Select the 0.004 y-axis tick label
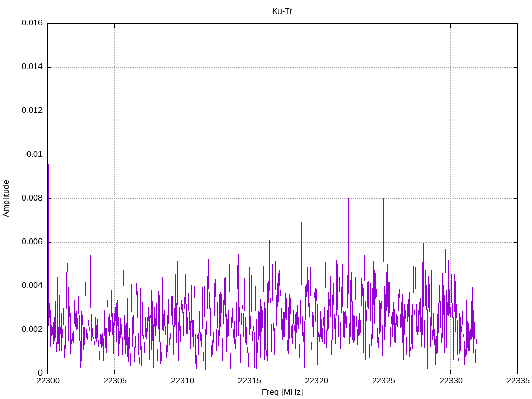The image size is (532, 399). pyautogui.click(x=32, y=286)
